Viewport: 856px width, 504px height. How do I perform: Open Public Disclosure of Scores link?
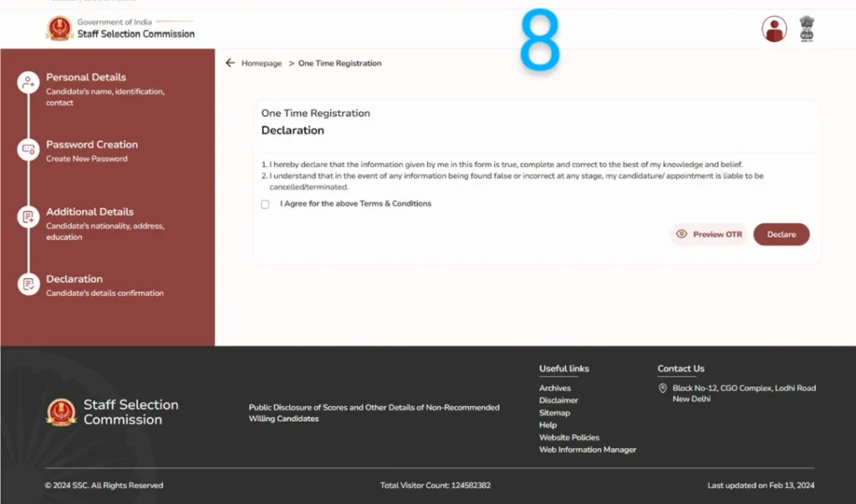(374, 413)
